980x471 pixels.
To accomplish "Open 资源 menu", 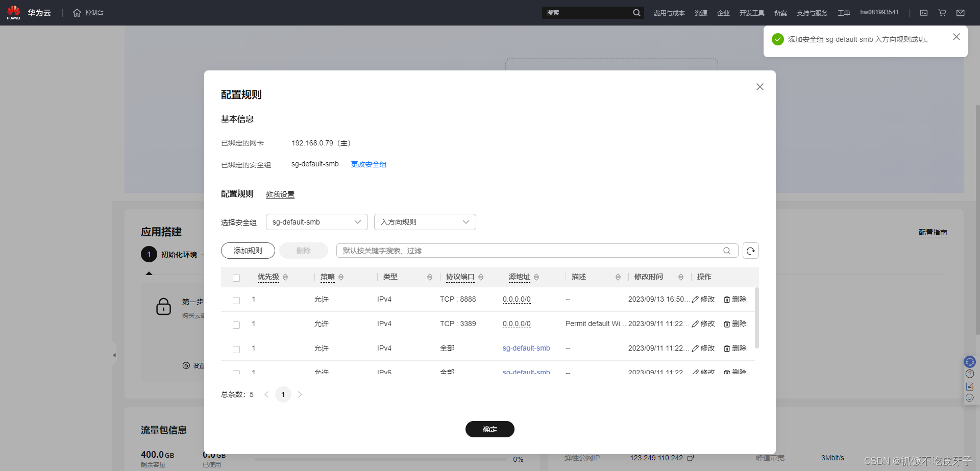I will 701,13.
